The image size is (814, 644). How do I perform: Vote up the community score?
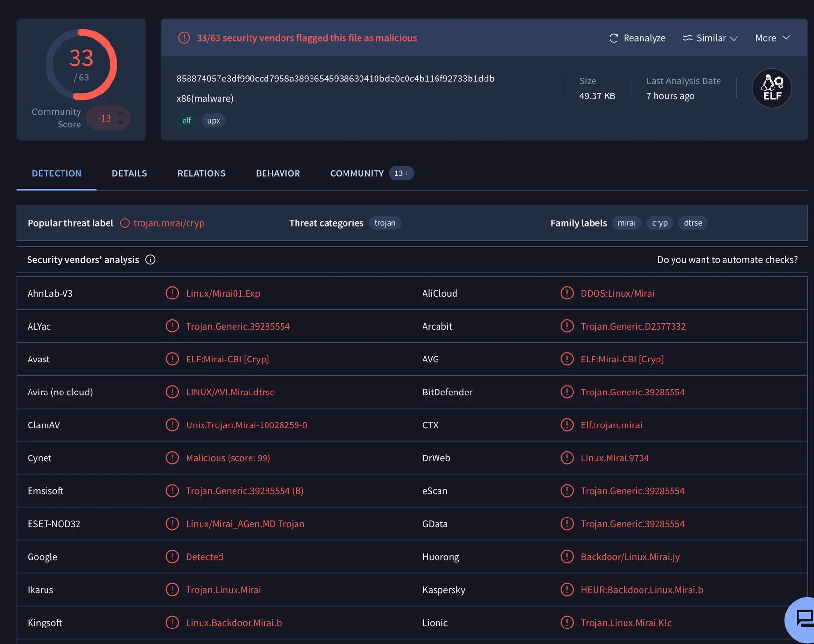[x=121, y=114]
